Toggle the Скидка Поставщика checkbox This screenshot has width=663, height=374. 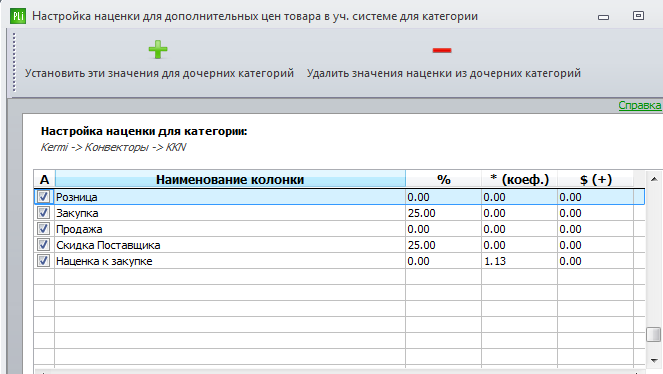point(43,245)
